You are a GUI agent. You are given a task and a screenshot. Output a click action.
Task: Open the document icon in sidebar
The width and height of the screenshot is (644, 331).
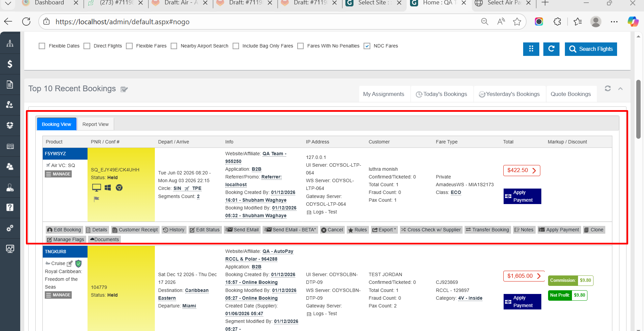10,84
